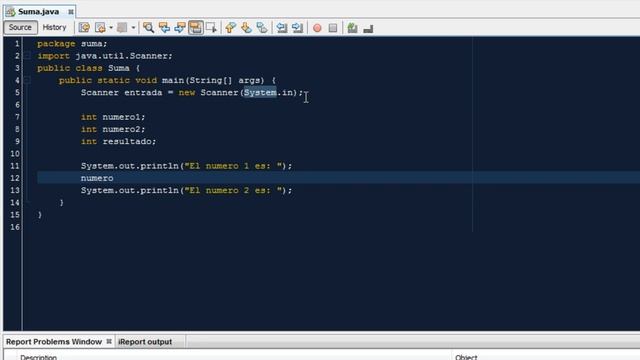
Task: Jump to the Last Edit location icon
Action: pyautogui.click(x=84, y=28)
